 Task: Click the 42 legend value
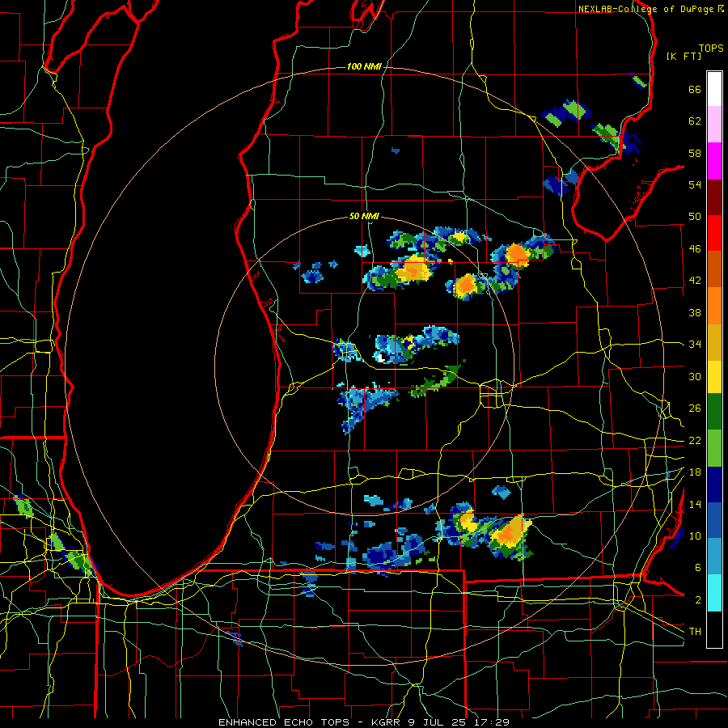[695, 281]
